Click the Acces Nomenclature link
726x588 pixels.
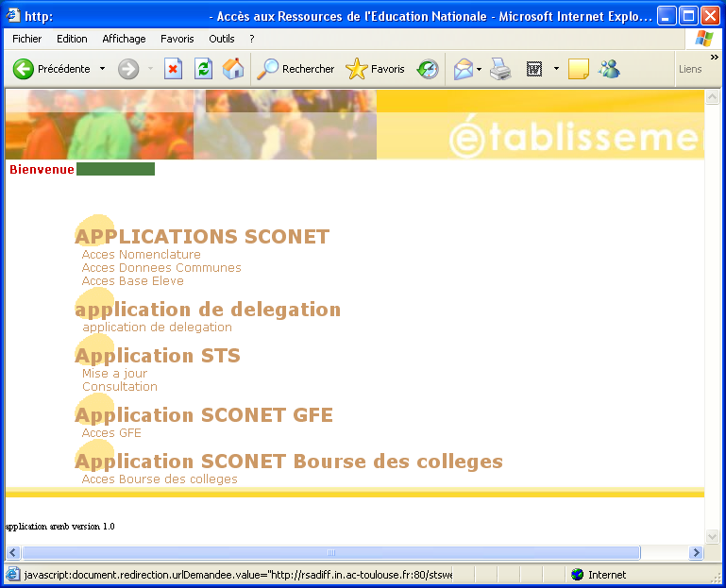pos(142,255)
